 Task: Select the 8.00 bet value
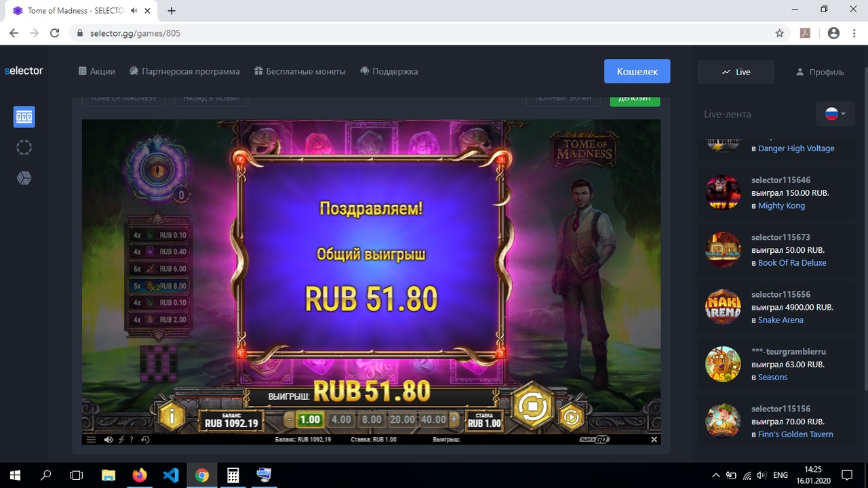tap(372, 420)
